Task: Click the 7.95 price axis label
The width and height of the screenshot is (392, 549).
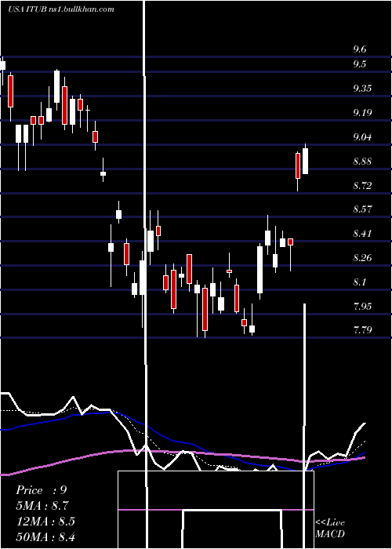Action: click(362, 307)
